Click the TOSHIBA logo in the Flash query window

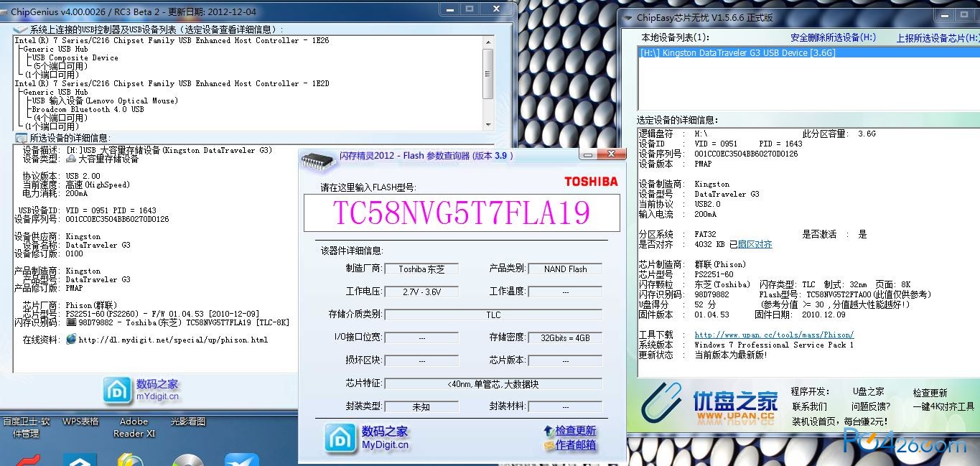(591, 182)
